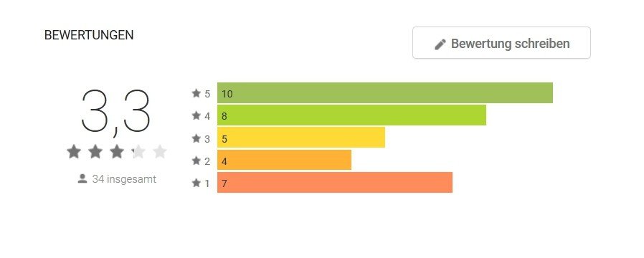Click the star icon beside label 4

click(196, 115)
